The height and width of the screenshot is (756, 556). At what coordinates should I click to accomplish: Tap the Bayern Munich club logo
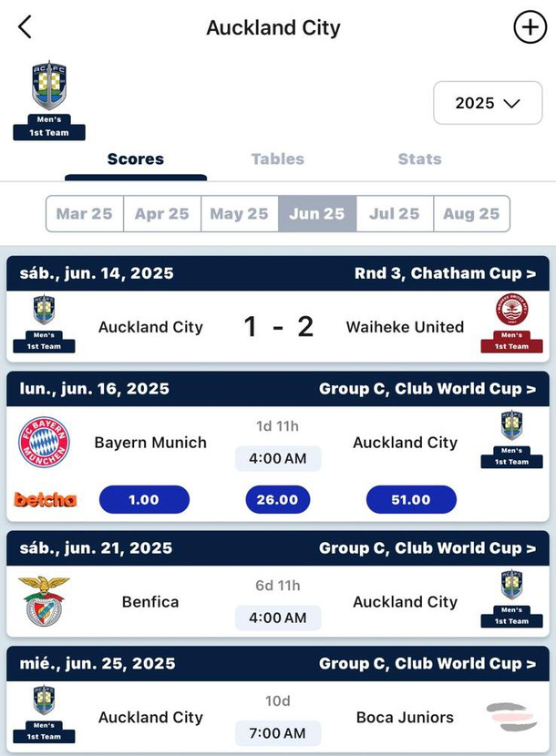click(x=45, y=443)
